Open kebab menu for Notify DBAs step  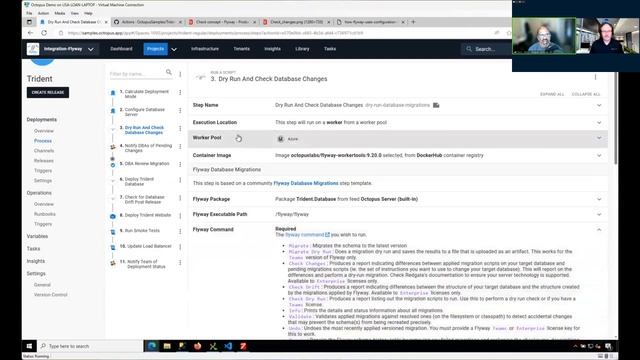click(x=180, y=147)
